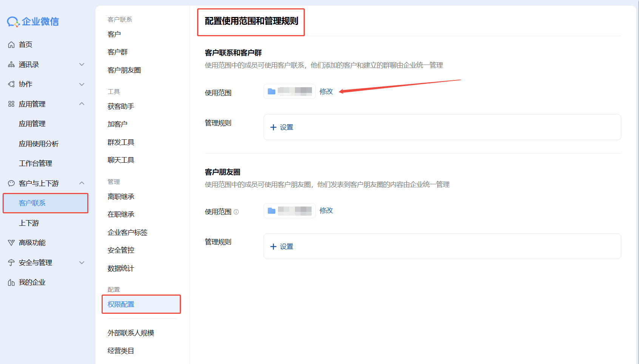Click the 高级功能 icon in sidebar

11,243
